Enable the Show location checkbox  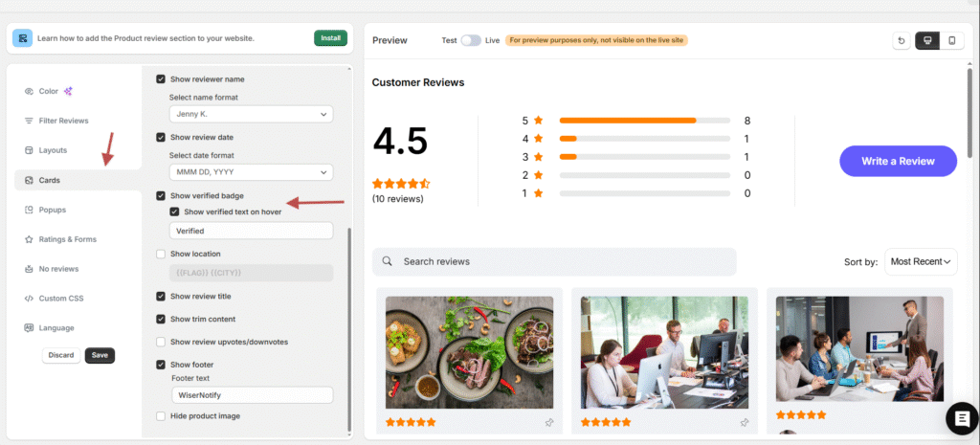click(x=161, y=255)
